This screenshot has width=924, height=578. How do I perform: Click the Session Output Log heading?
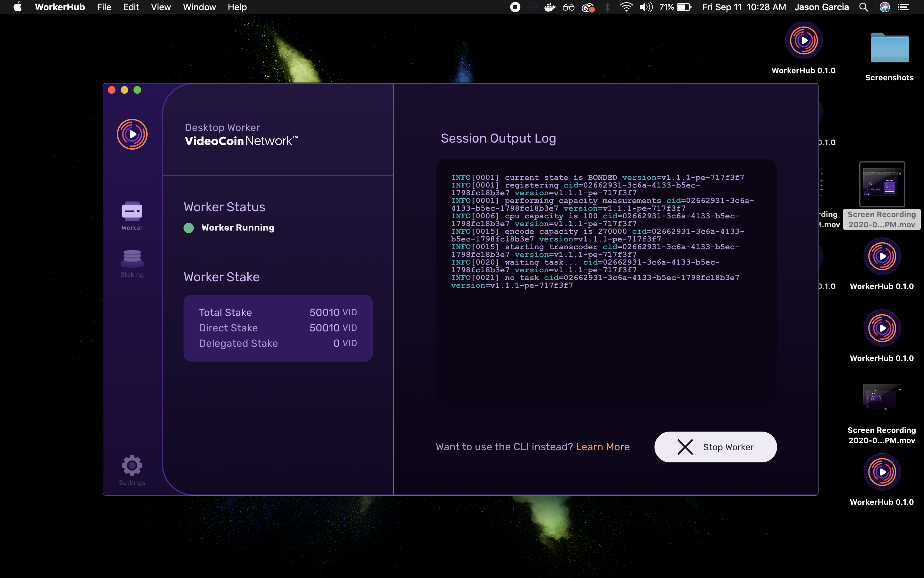click(498, 138)
